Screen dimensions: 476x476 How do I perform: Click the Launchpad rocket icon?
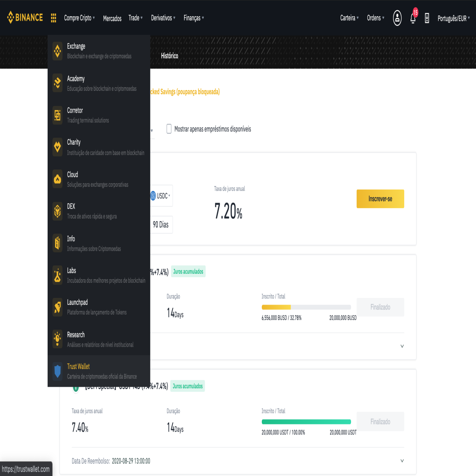pyautogui.click(x=58, y=307)
